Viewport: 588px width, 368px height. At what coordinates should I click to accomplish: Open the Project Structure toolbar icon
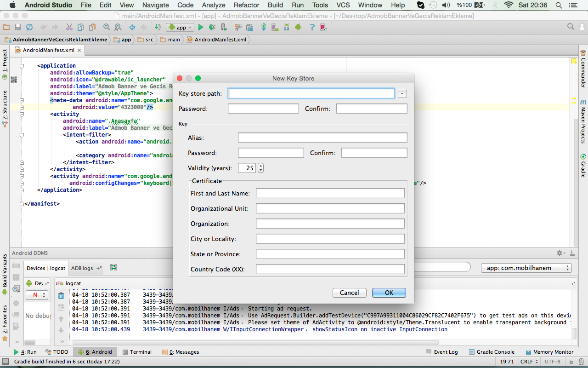pyautogui.click(x=249, y=28)
